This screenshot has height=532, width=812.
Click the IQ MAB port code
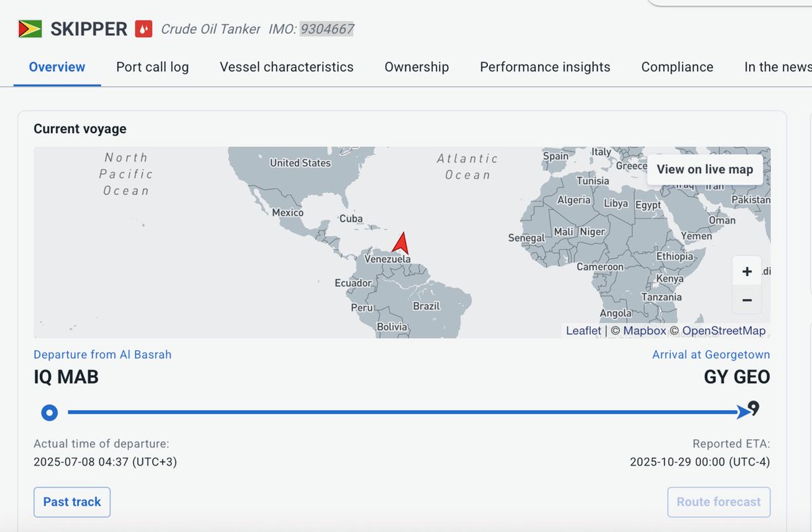click(x=66, y=377)
